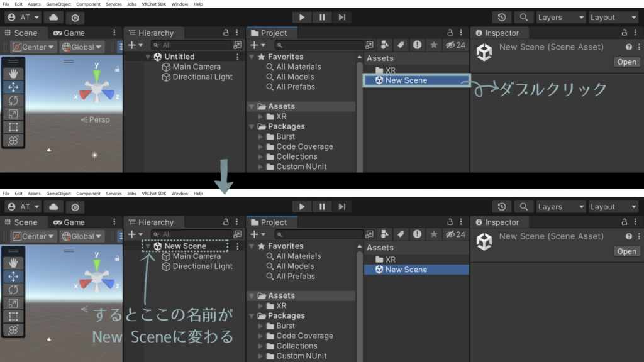Click the undo history icon in lower toolbar

pyautogui.click(x=501, y=207)
